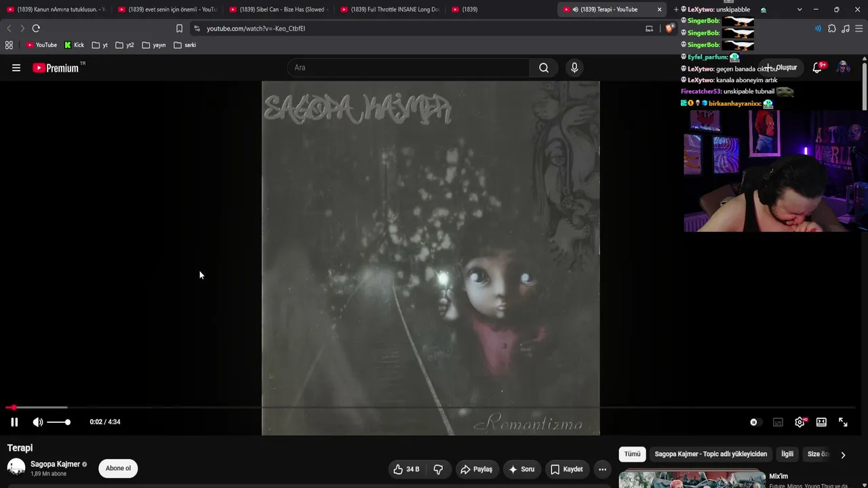
Task: Open the yt bookmarks folder
Action: 100,45
